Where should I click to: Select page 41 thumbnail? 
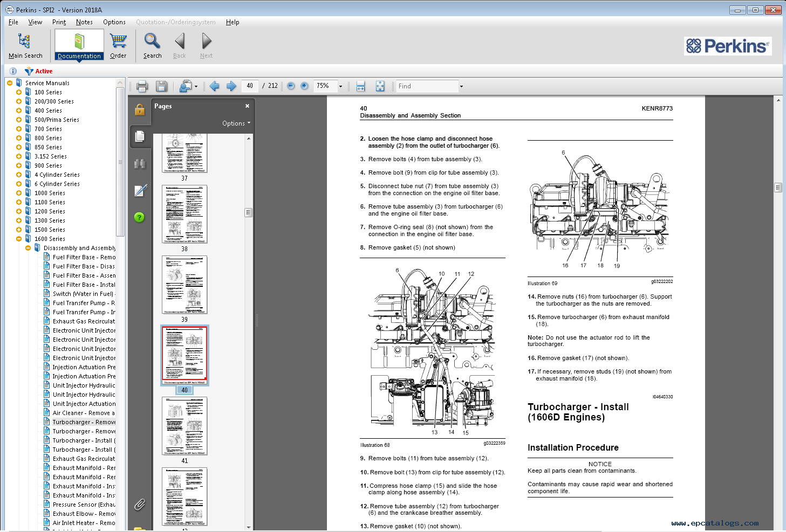click(184, 426)
